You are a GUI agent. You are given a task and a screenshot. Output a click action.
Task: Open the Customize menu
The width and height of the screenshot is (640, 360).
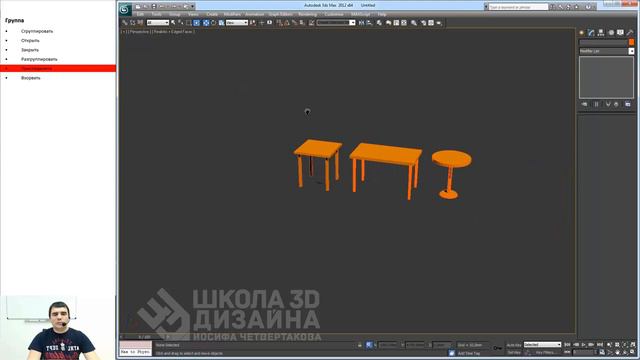click(x=334, y=14)
